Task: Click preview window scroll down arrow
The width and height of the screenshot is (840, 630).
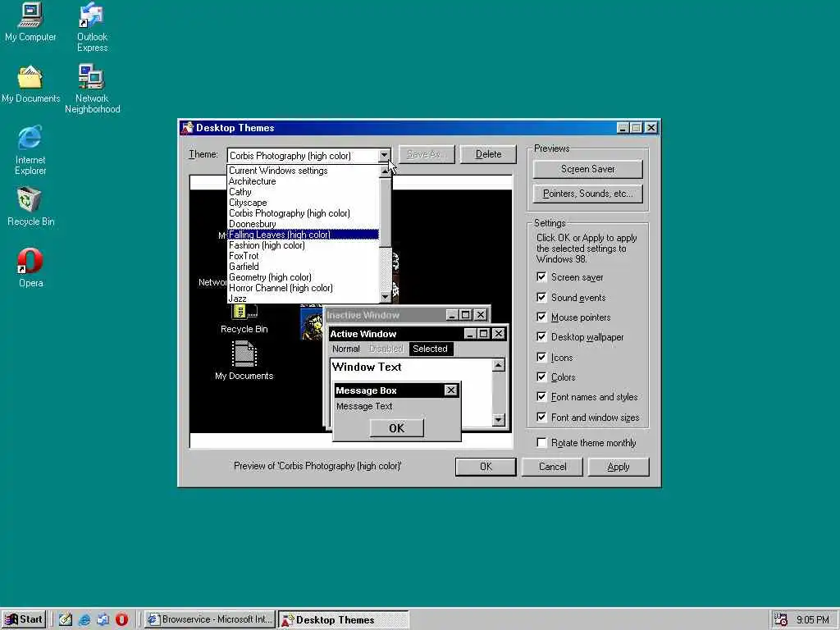Action: point(498,420)
